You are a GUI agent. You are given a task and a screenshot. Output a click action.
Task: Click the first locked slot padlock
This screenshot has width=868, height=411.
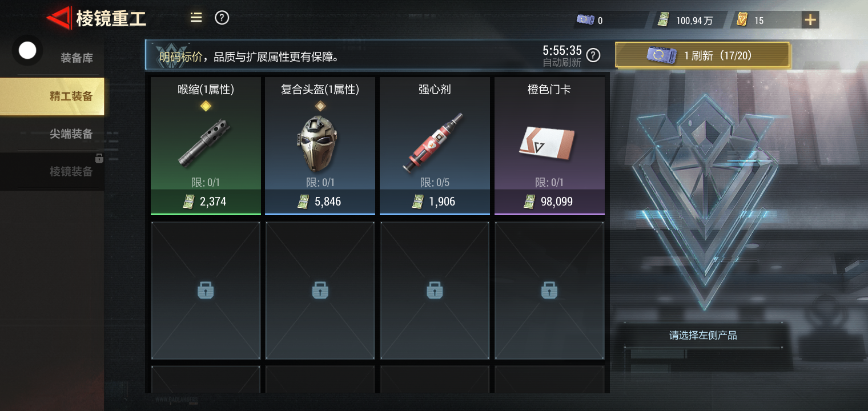point(206,291)
